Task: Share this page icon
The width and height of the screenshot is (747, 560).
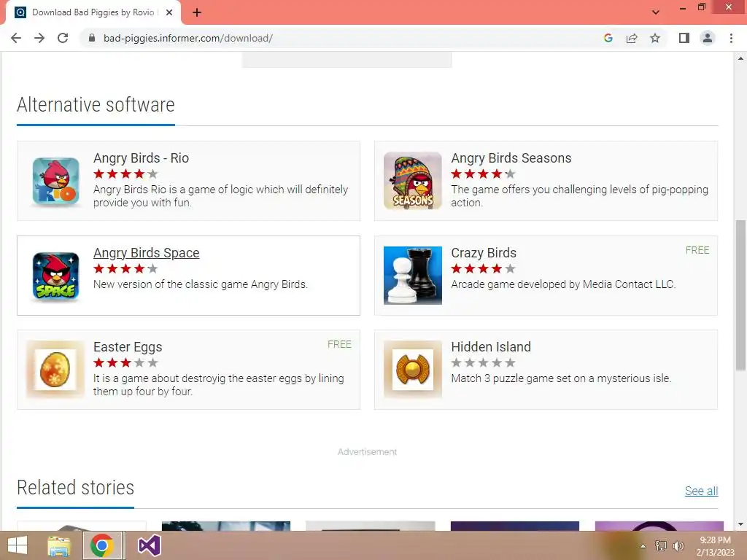Action: [632, 38]
